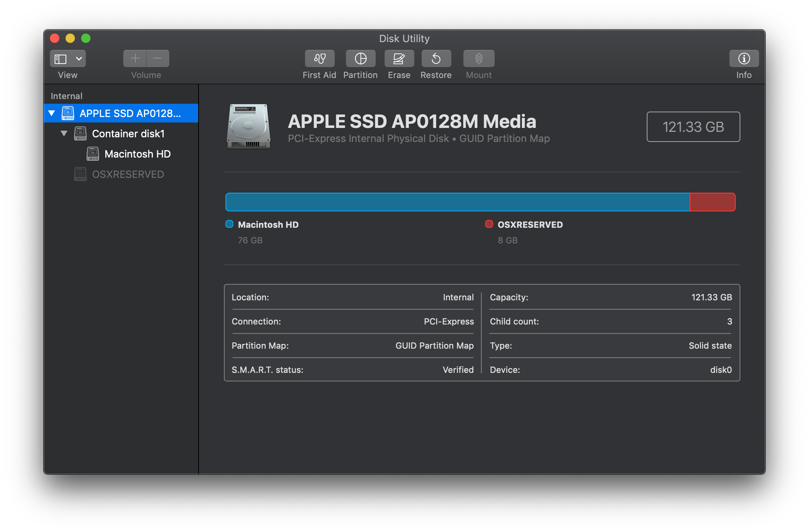Click the 121.33 GB capacity box
The height and width of the screenshot is (532, 809).
(x=693, y=127)
